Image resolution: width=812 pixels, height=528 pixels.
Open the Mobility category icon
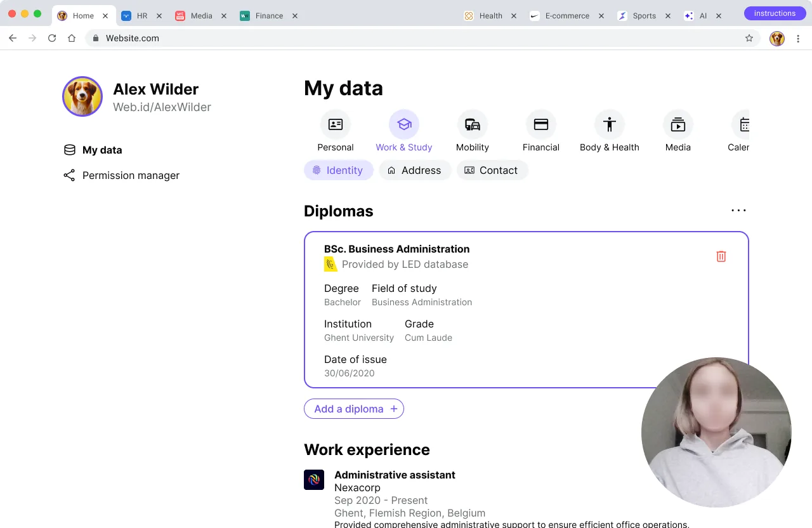[473, 124]
